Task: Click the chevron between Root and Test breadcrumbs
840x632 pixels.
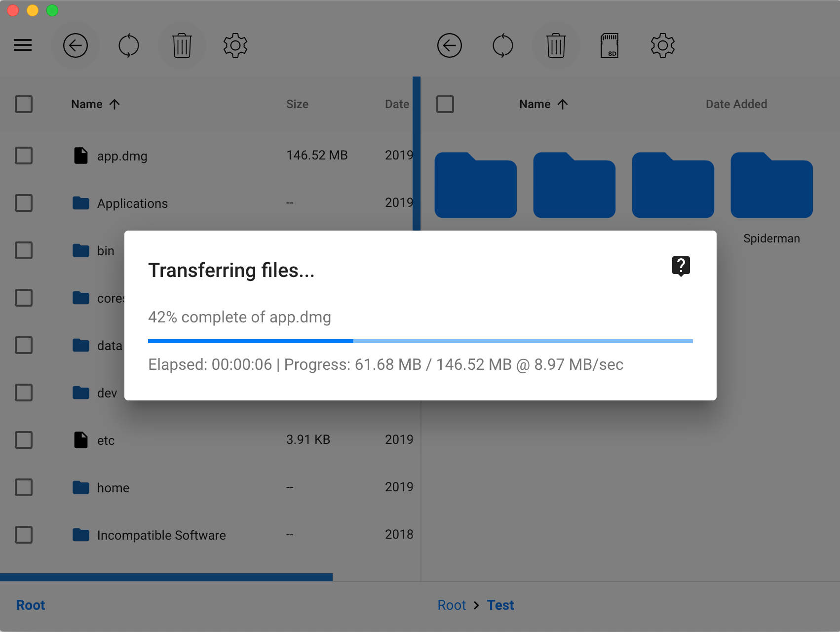Action: (477, 605)
